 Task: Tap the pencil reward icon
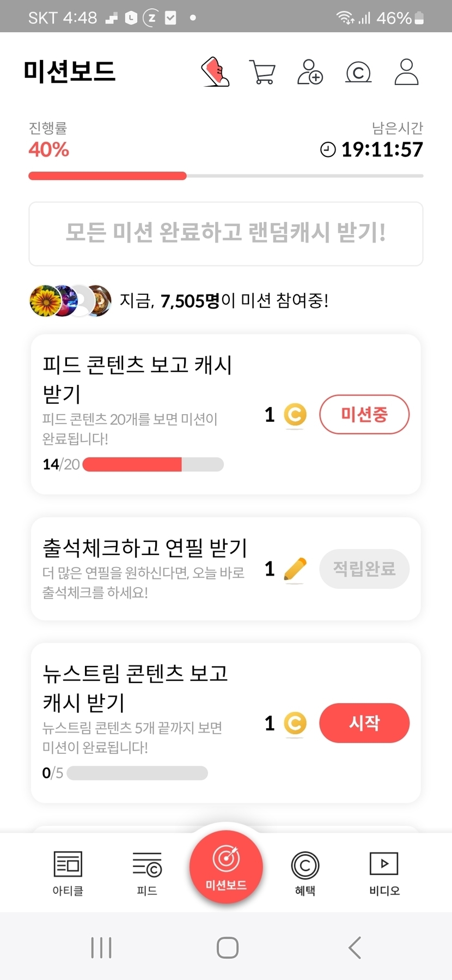pos(295,570)
